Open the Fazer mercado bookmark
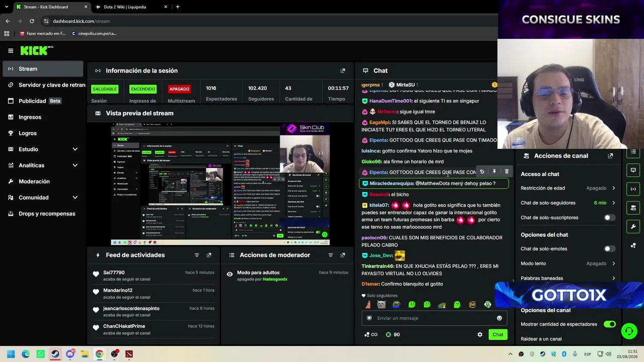This screenshot has height=362, width=644. [x=43, y=34]
